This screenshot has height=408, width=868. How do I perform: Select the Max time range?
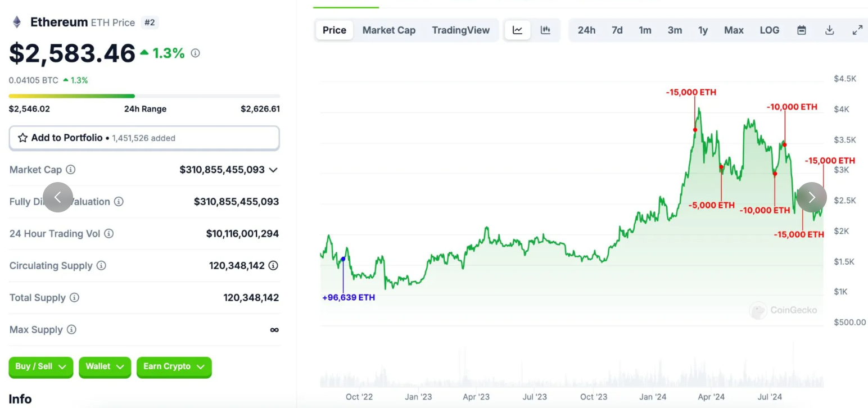click(734, 30)
